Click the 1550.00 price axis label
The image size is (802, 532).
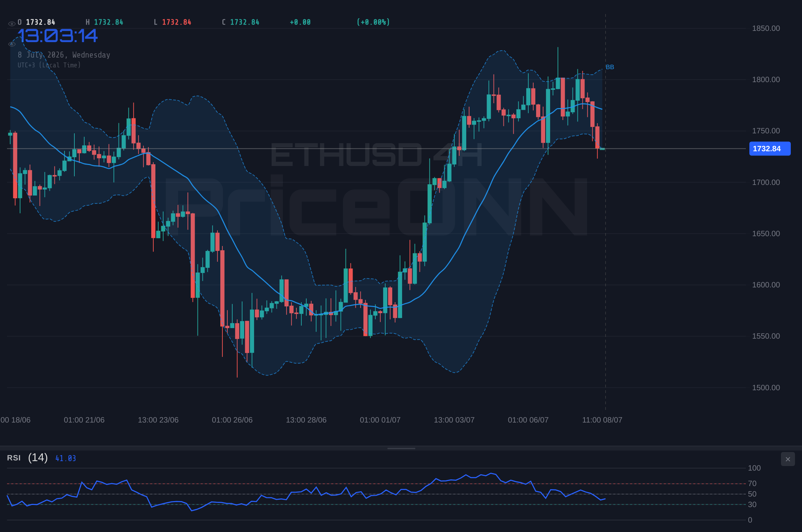(x=766, y=336)
